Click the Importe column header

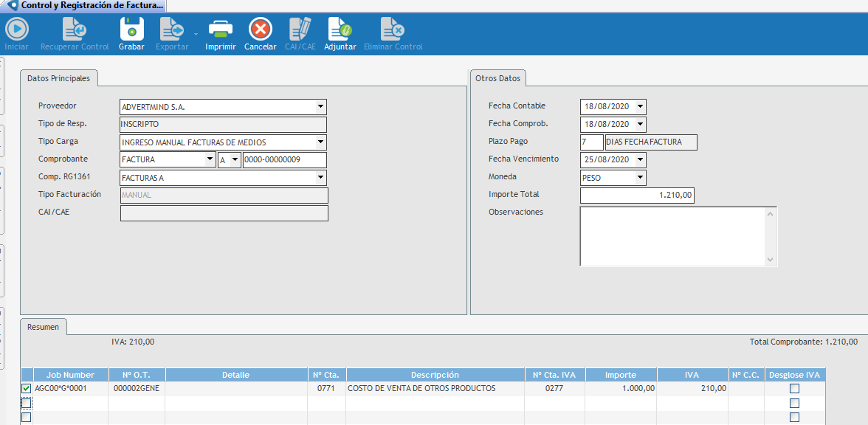click(620, 375)
